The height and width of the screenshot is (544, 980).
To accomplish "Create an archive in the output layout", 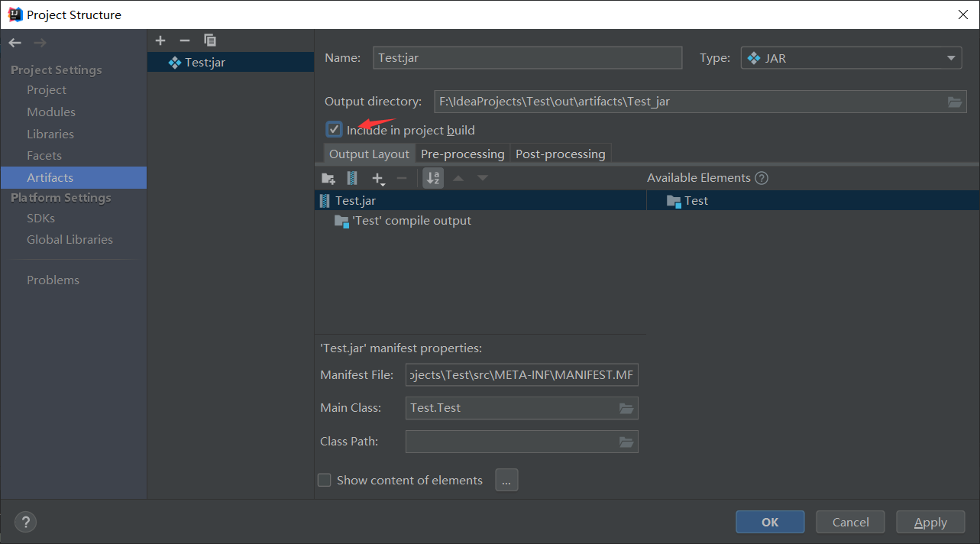I will click(x=352, y=178).
